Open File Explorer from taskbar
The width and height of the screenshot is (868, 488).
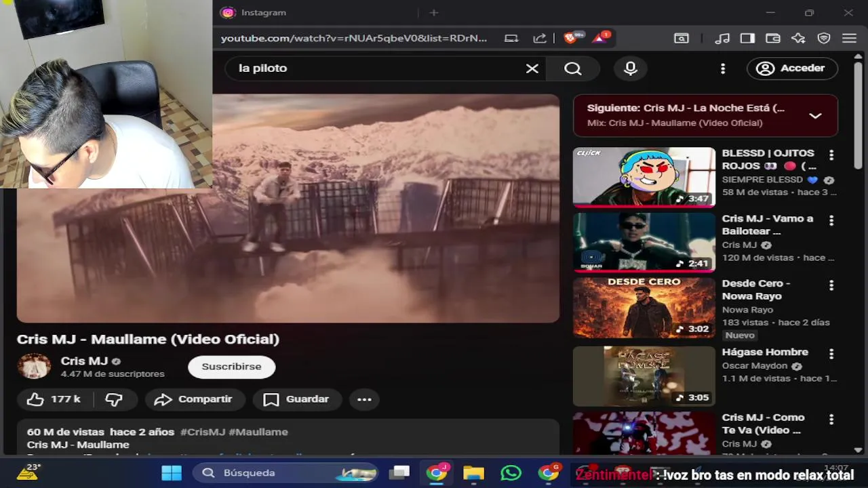pyautogui.click(x=473, y=473)
